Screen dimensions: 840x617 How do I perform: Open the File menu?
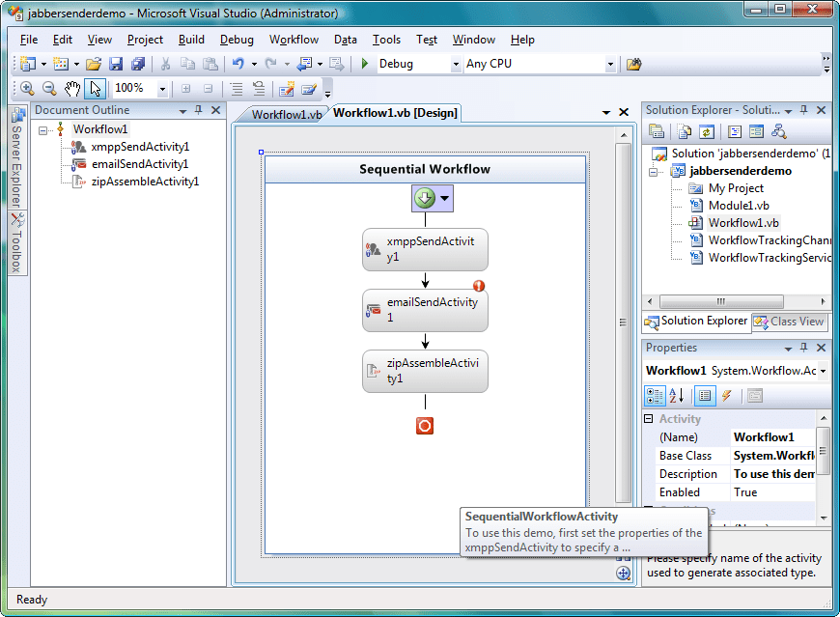coord(29,40)
